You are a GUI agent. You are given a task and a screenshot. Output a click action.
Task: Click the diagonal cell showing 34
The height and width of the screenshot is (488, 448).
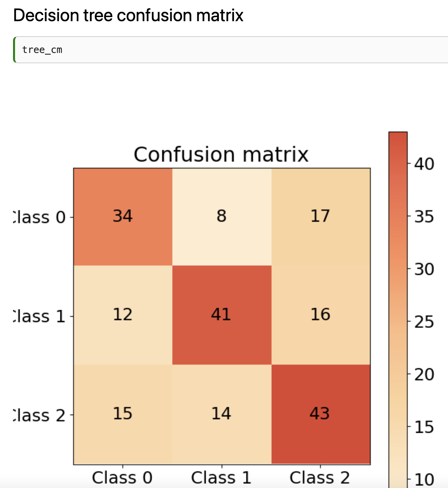122,216
